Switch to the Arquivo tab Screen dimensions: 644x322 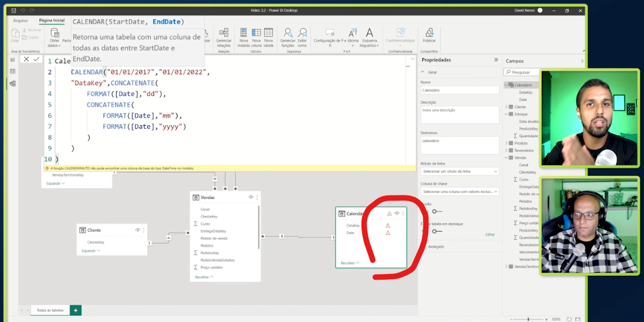click(21, 21)
